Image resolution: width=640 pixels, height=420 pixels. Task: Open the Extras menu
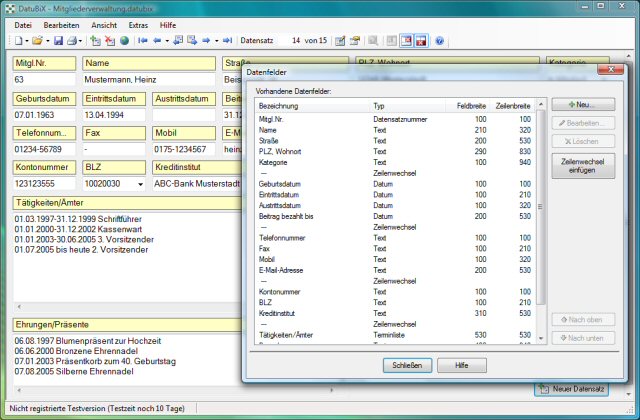138,23
